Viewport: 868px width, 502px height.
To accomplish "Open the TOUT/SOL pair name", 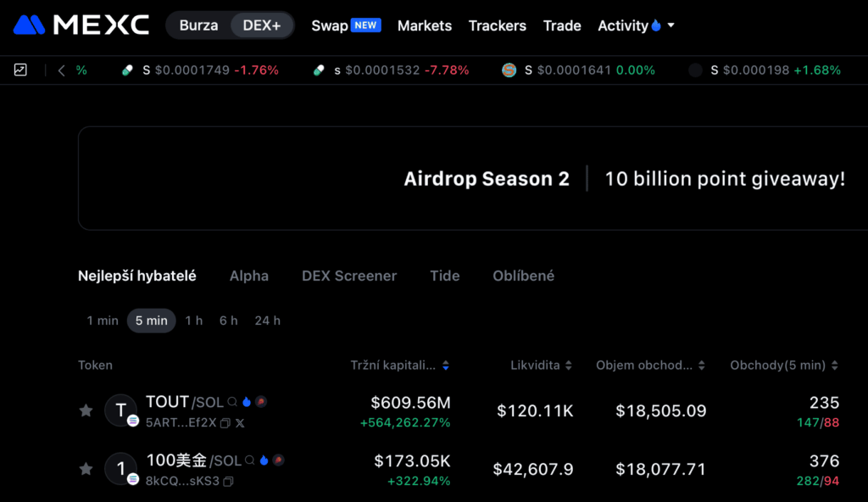I will 184,402.
